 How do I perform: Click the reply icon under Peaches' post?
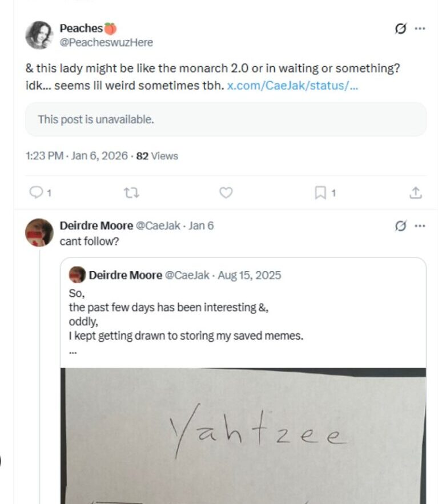click(x=37, y=193)
